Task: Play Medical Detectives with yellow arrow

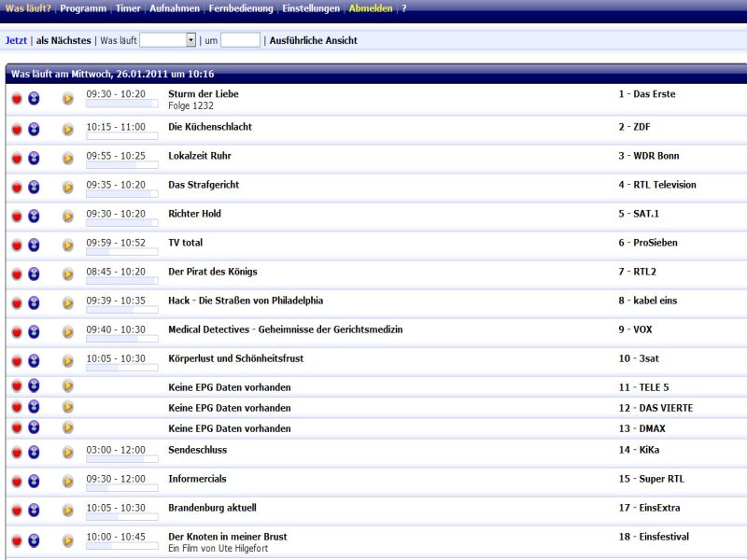Action: [67, 332]
